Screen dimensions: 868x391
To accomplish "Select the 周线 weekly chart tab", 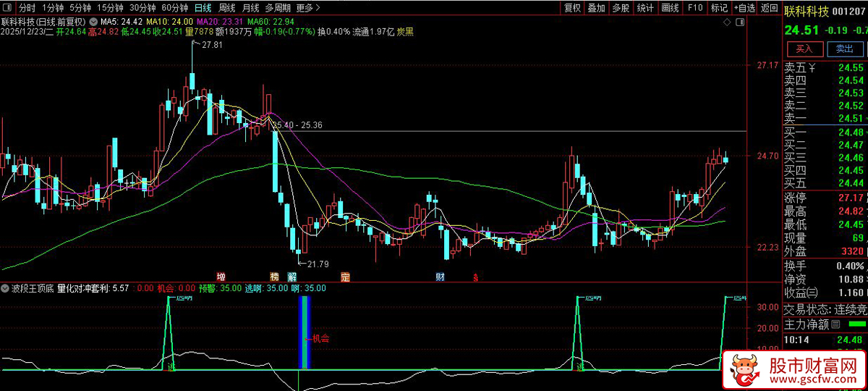I will coord(227,8).
